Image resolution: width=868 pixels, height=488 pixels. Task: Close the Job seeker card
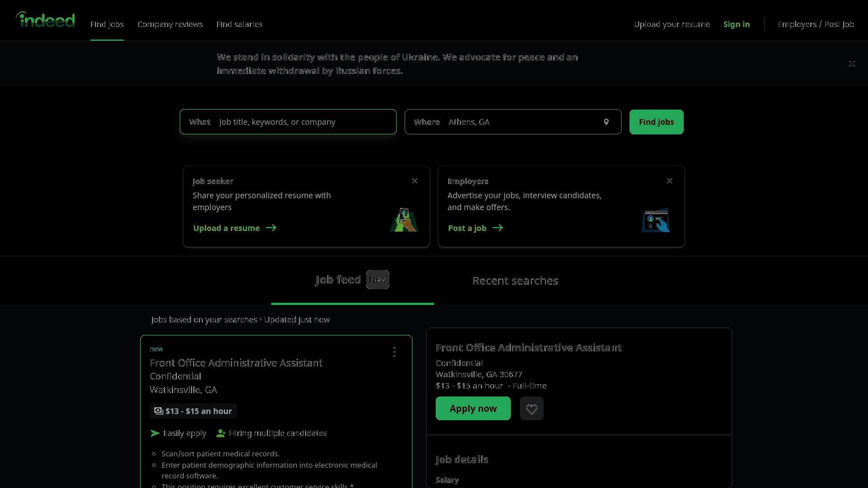pyautogui.click(x=415, y=181)
